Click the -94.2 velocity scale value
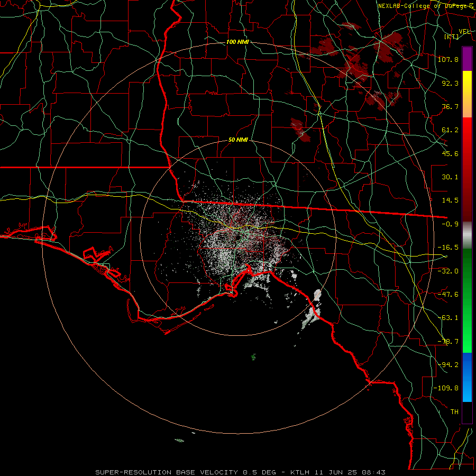The height and width of the screenshot is (476, 476). [448, 365]
